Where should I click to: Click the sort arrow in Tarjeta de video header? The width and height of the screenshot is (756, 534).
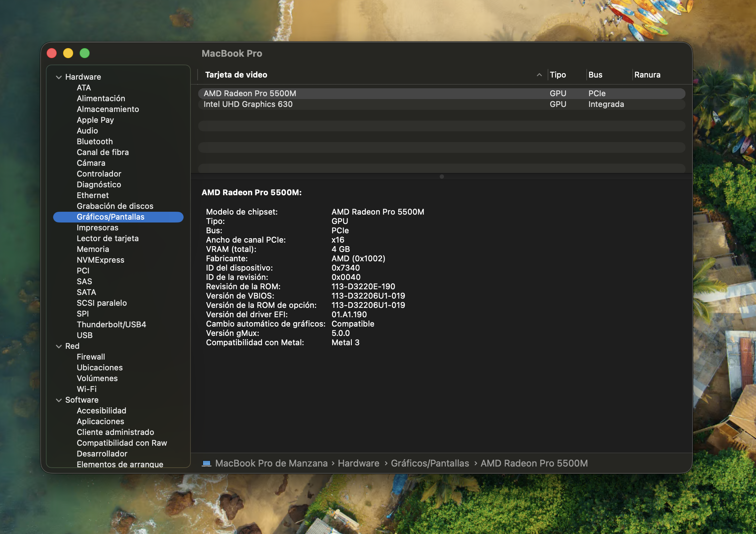tap(539, 75)
